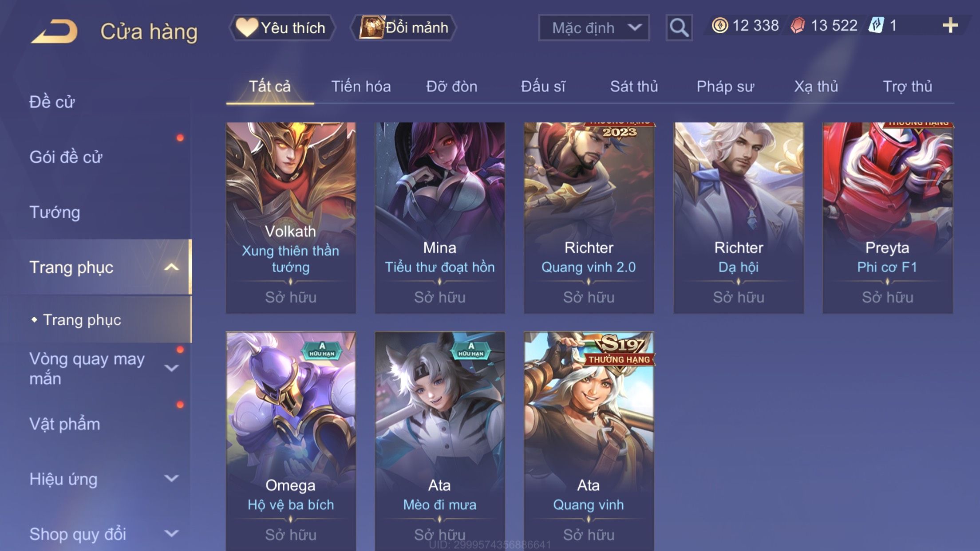Tap the gold coin currency icon
This screenshot has width=980, height=551.
(719, 26)
